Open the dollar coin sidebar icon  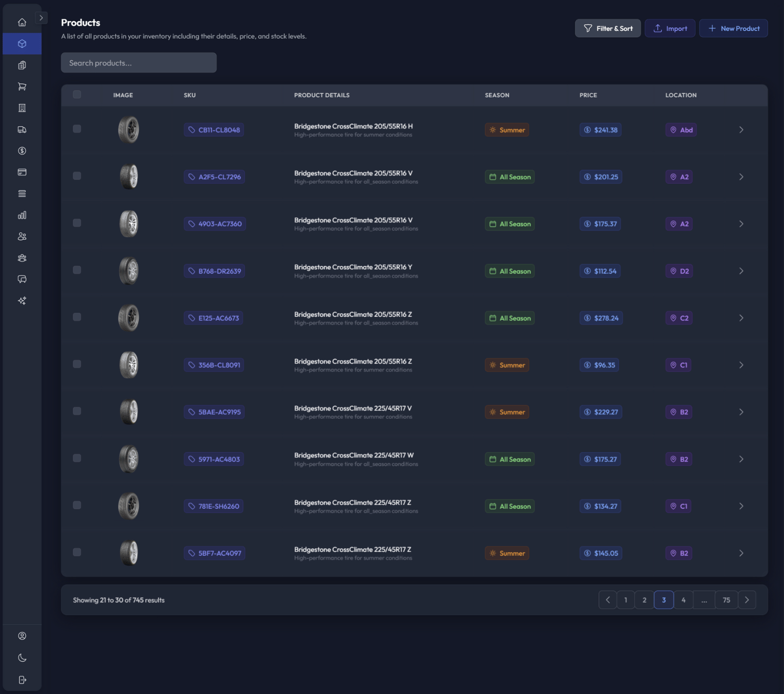tap(22, 151)
